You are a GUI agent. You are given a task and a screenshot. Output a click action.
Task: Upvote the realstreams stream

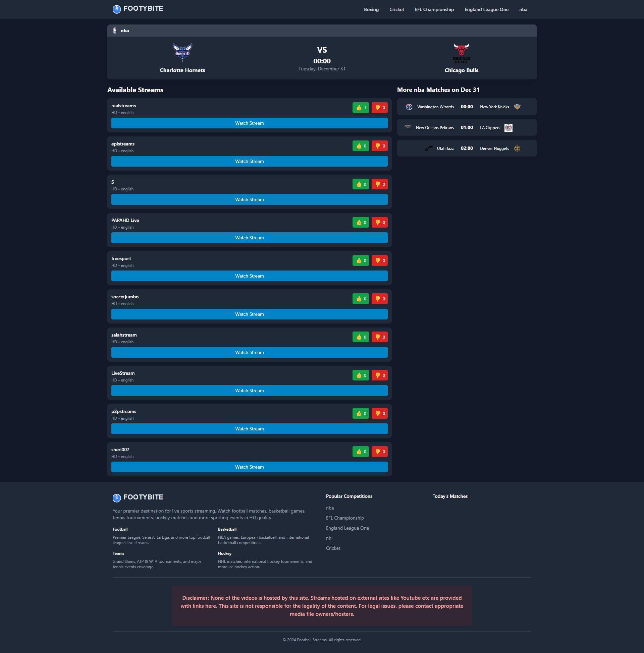(x=361, y=108)
